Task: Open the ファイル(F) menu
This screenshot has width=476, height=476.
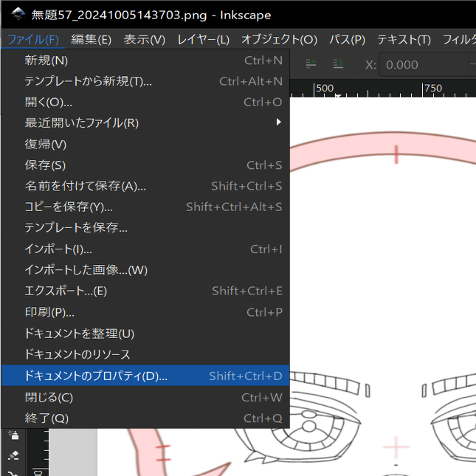Action: pyautogui.click(x=33, y=39)
